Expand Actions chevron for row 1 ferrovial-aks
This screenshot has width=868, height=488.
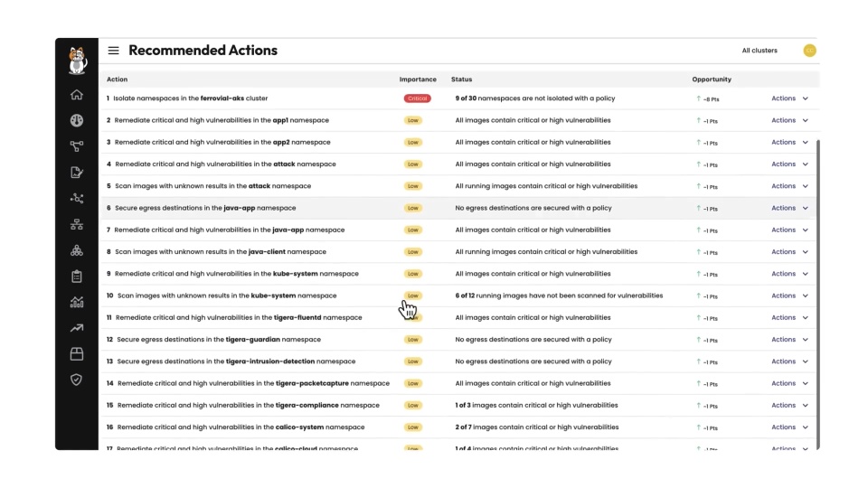(x=806, y=99)
